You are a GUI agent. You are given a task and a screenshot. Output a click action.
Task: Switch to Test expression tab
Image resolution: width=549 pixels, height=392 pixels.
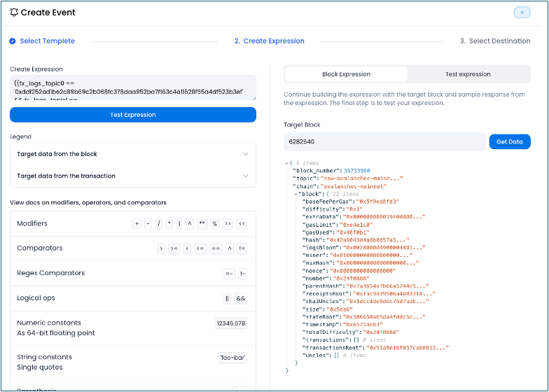click(468, 74)
